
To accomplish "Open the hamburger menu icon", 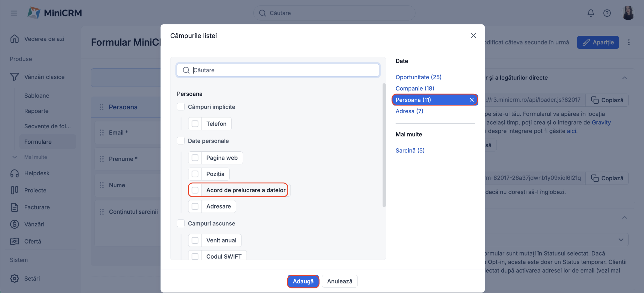I will point(14,13).
